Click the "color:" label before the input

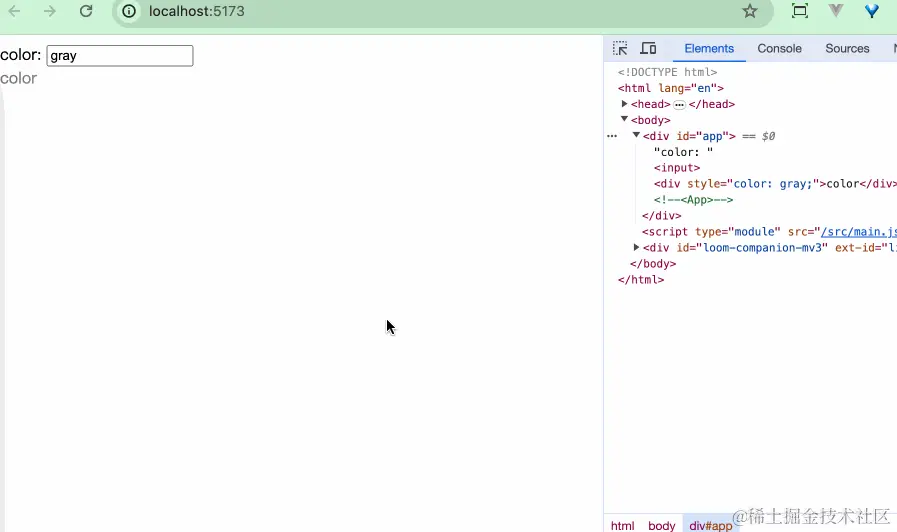click(21, 55)
